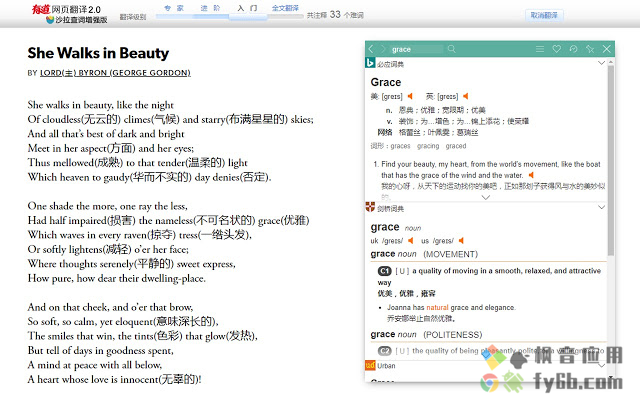
Task: Open the dictionary panel hamburger menu
Action: 540,49
